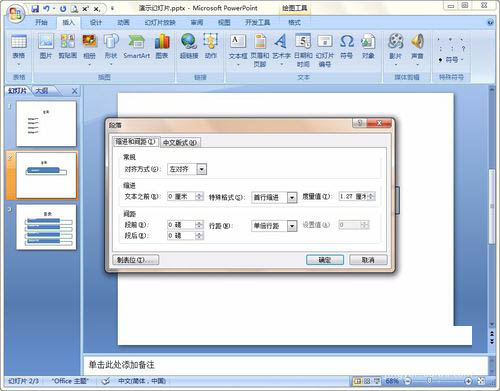
Task: Close the slides pane with X
Action: 74,91
